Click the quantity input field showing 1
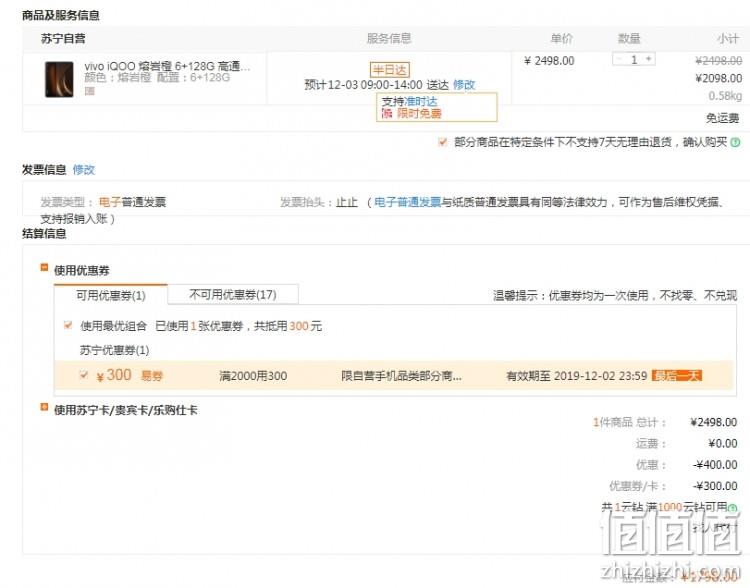Screen dimensions: 750x588 pyautogui.click(x=634, y=59)
